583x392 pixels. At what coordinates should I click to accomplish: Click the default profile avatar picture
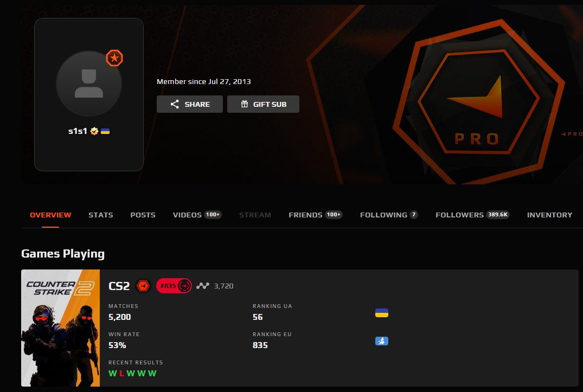[x=89, y=83]
